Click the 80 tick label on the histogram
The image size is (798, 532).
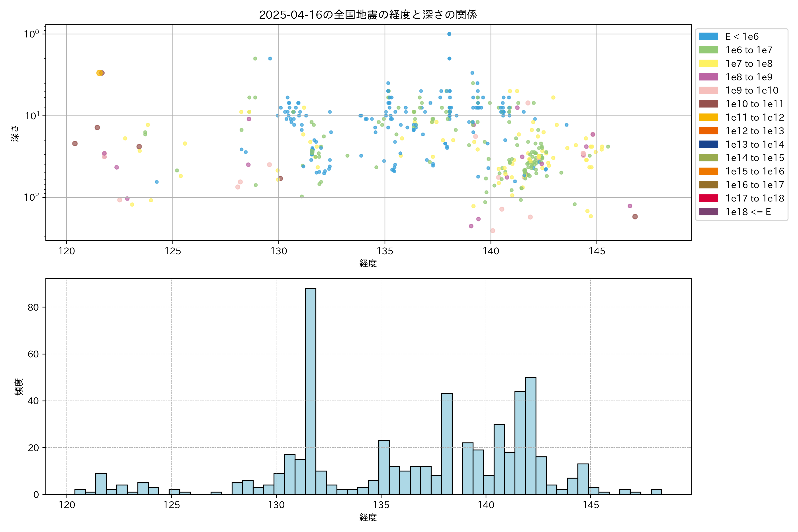[33, 307]
